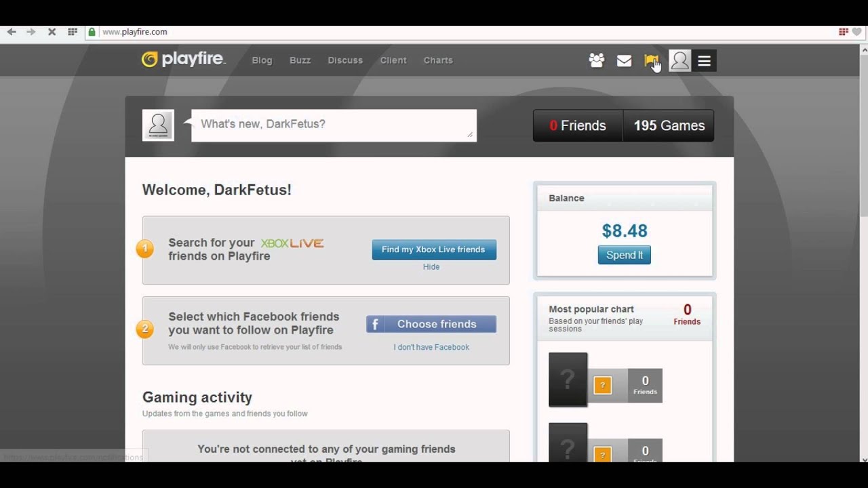The image size is (868, 488).
Task: Click the Spend It button
Action: coord(625,255)
